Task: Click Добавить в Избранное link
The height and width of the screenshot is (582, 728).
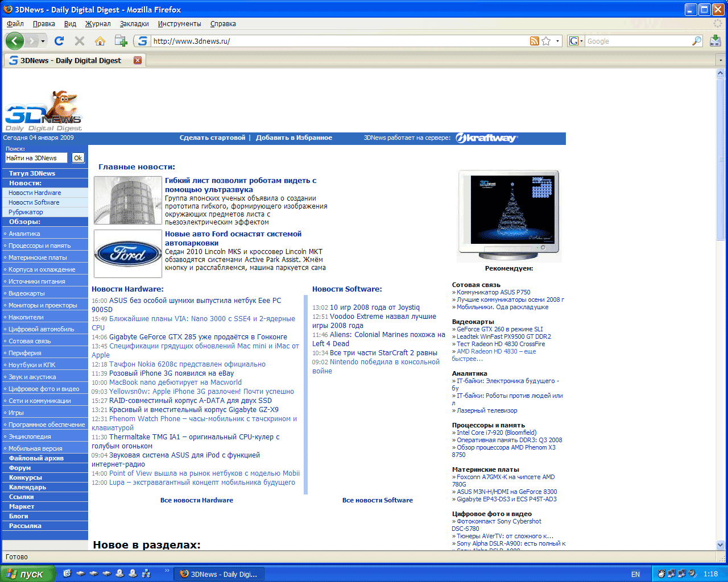Action: [x=294, y=138]
